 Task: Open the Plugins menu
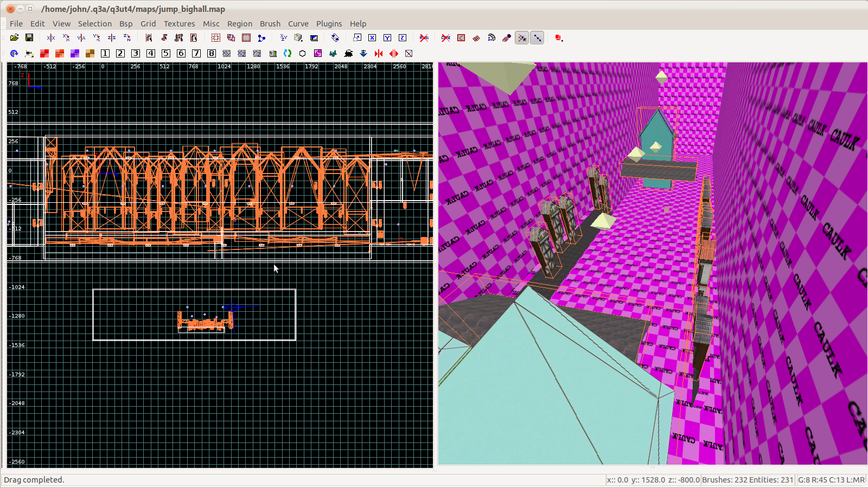point(329,24)
